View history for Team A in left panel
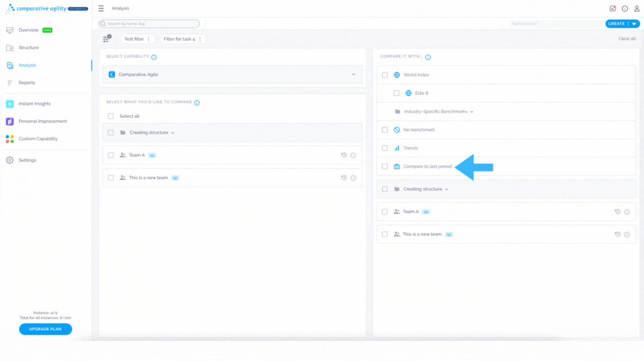644x362 pixels. point(344,155)
